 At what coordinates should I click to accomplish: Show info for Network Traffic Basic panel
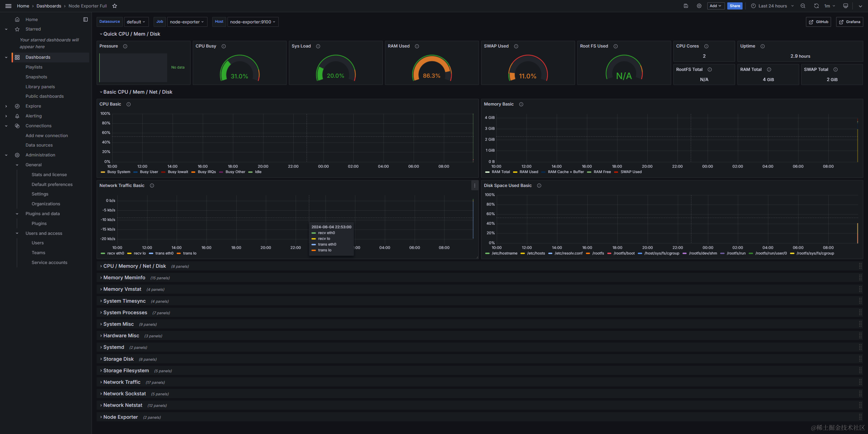tap(152, 186)
